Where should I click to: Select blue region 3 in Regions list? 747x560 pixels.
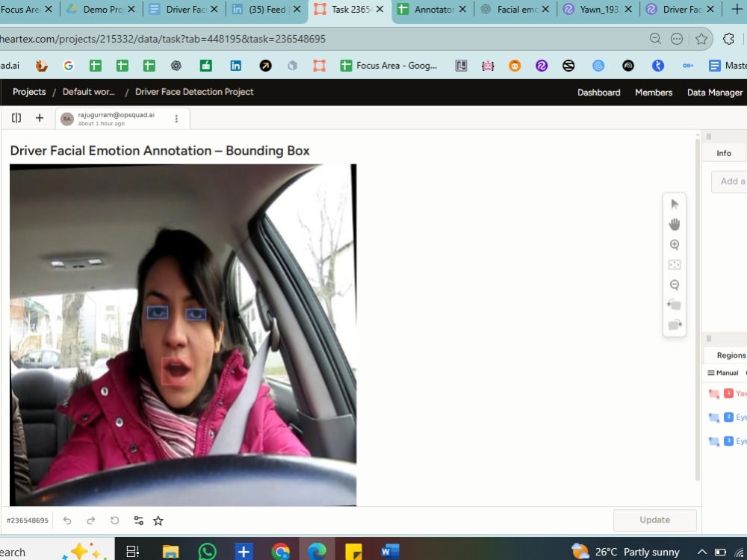[728, 441]
